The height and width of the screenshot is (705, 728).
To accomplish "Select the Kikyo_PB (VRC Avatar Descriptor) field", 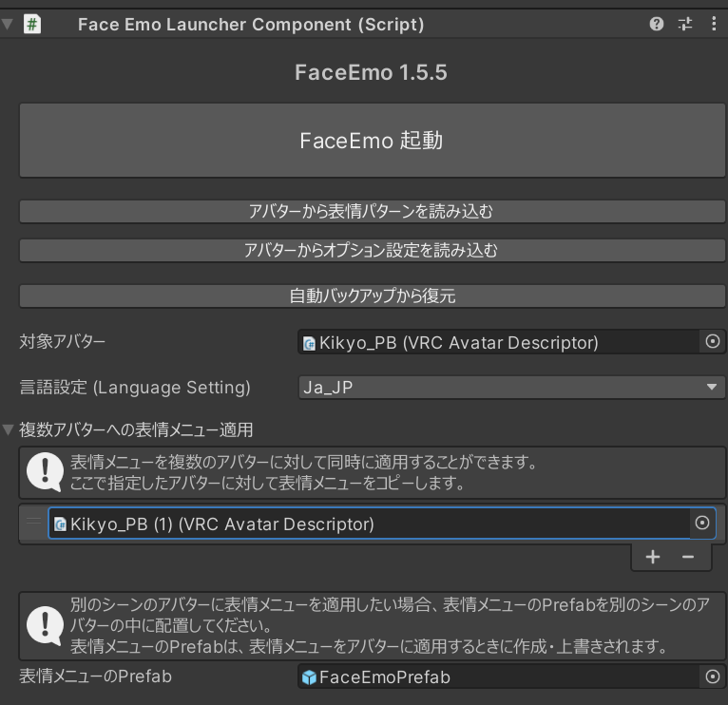I will tap(499, 342).
